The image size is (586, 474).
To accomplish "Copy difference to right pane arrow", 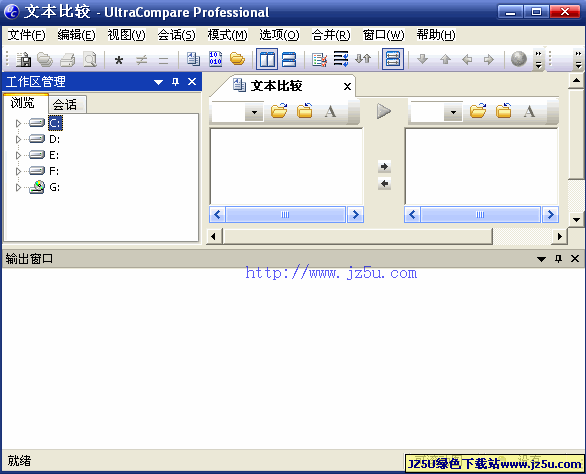I will point(384,166).
